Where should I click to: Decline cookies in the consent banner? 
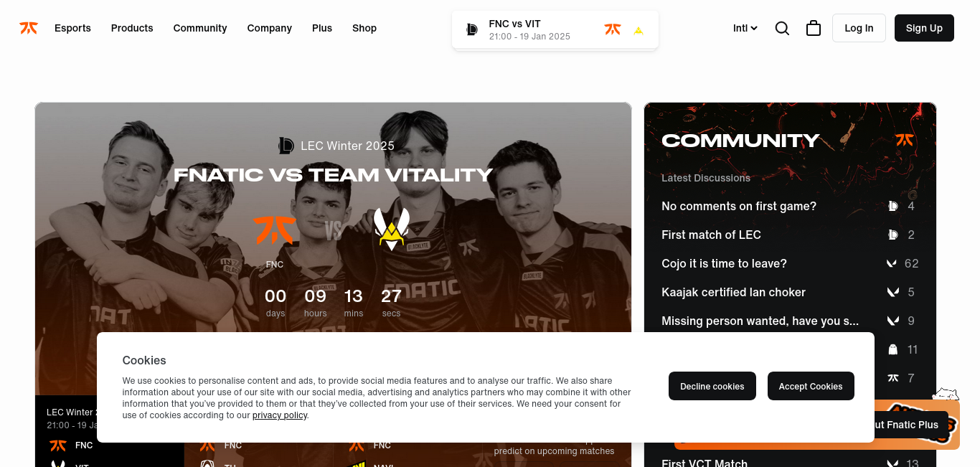pos(712,386)
